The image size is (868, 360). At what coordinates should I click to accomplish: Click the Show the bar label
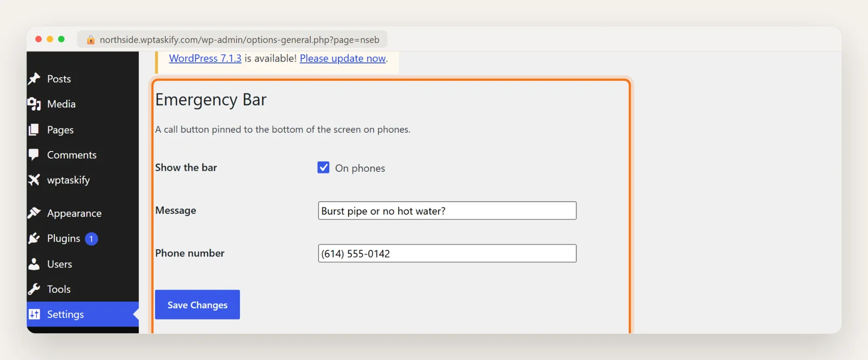click(x=186, y=168)
